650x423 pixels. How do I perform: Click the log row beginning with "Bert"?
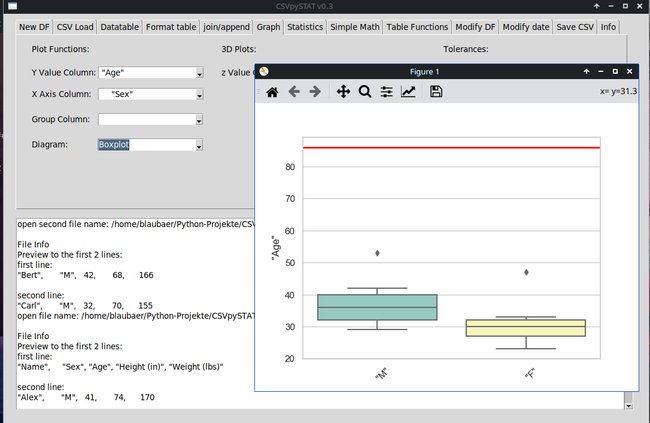click(x=85, y=275)
